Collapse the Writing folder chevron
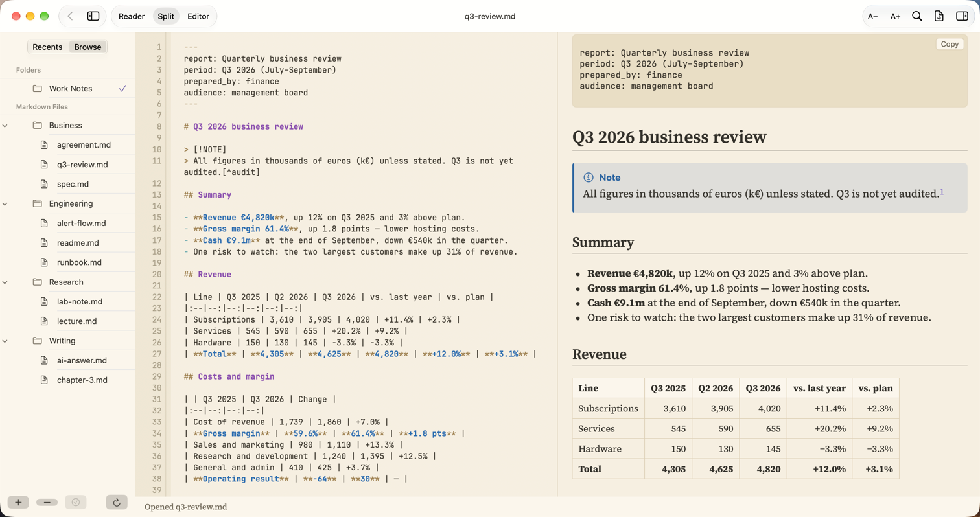The height and width of the screenshot is (517, 980). (5, 341)
